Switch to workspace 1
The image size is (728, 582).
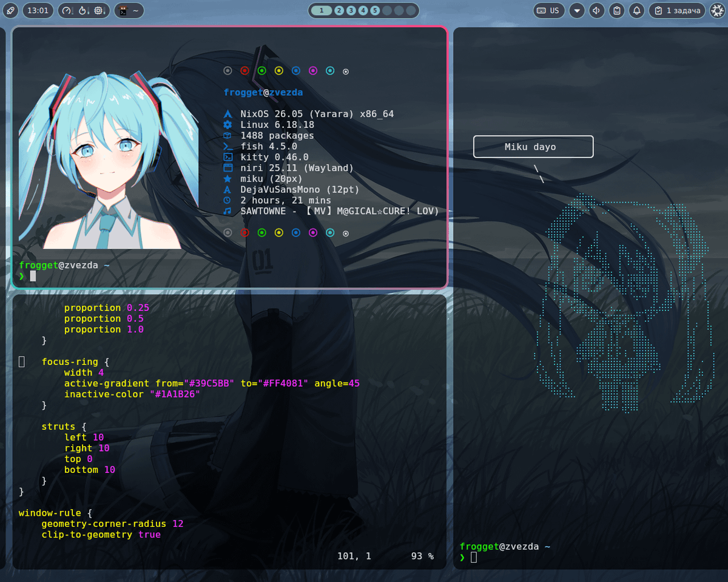click(322, 10)
